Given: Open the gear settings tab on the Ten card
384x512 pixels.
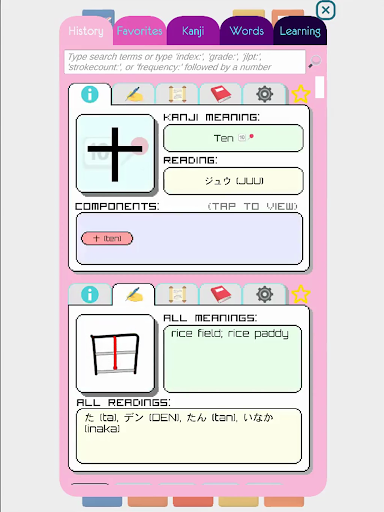Looking at the screenshot, I should click(x=264, y=94).
